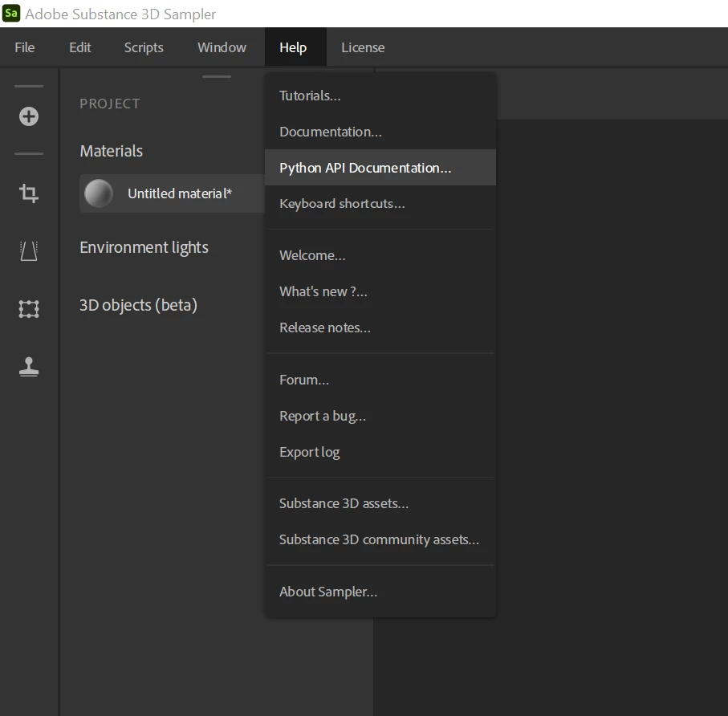This screenshot has height=716, width=728.
Task: Open the Window menu
Action: point(222,47)
